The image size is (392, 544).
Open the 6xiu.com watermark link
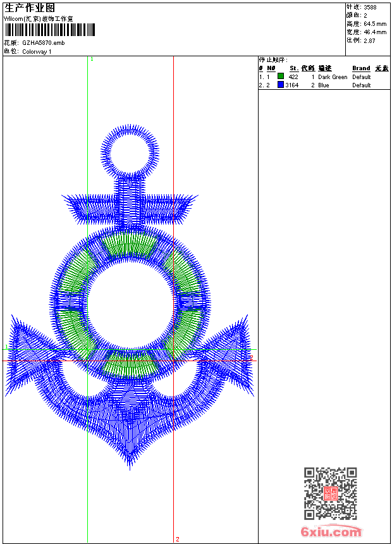(331, 532)
